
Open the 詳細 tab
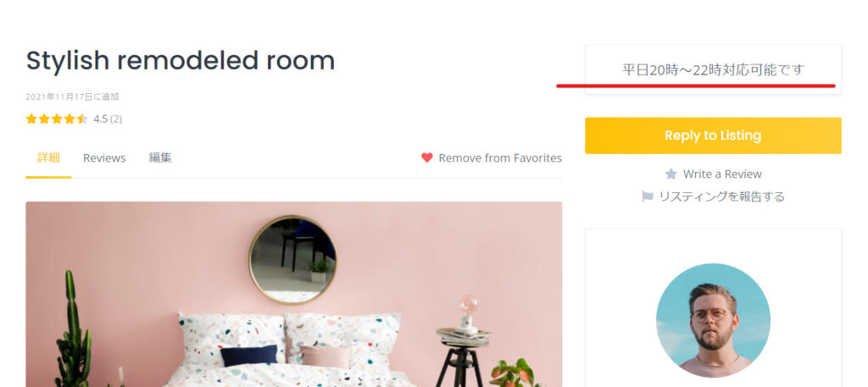48,158
